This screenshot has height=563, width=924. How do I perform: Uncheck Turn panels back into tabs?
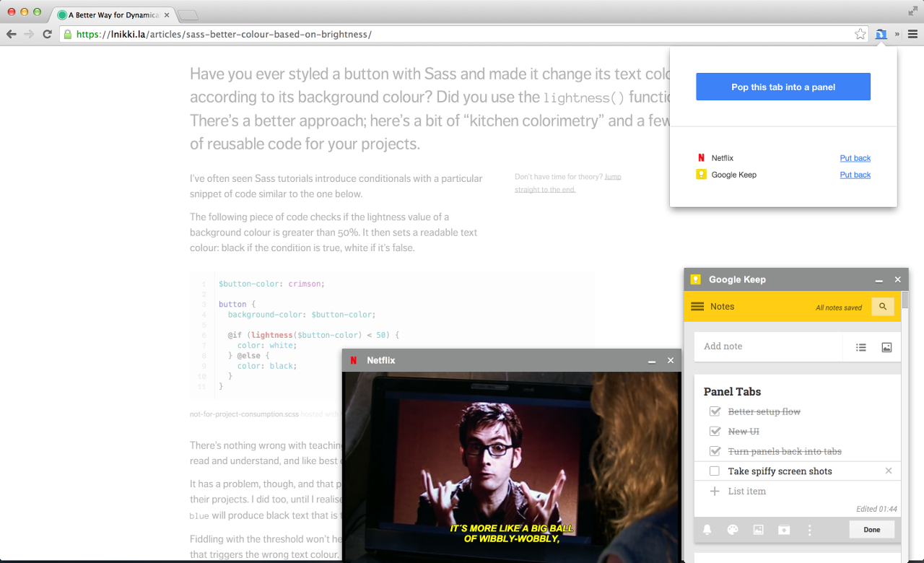coord(715,450)
